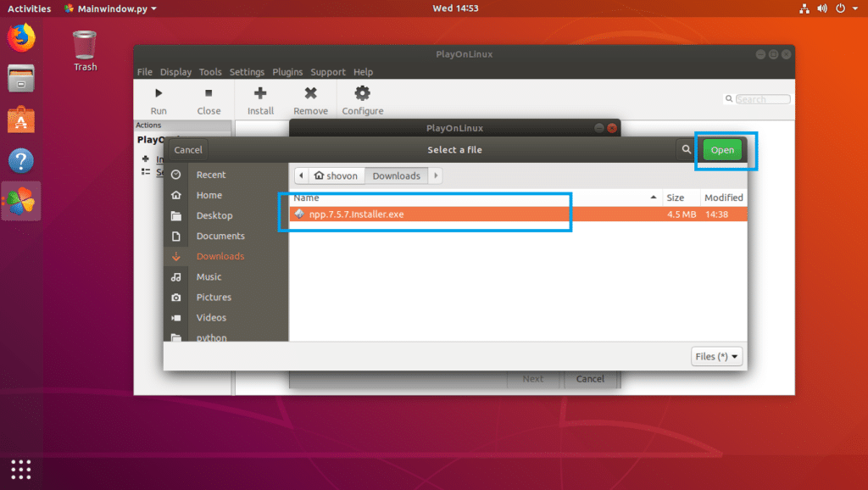Open the Plugins menu
The width and height of the screenshot is (868, 490).
(287, 72)
